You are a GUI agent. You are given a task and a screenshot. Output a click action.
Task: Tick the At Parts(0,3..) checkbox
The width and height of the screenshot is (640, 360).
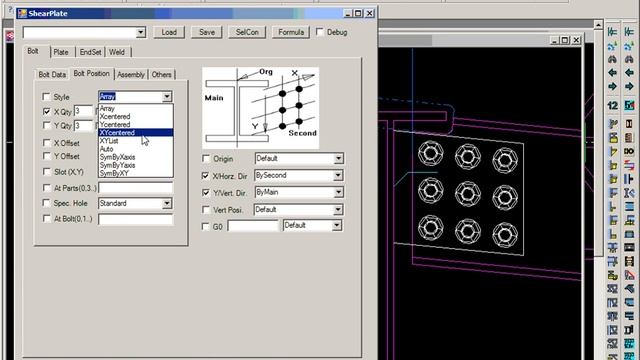click(47, 188)
